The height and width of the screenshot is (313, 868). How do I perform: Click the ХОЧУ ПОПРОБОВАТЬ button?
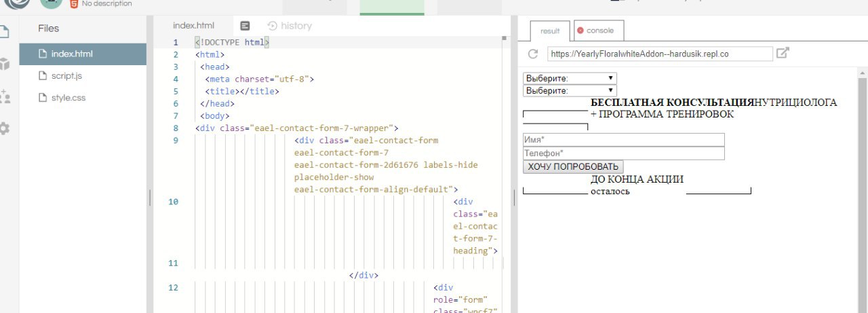coord(573,167)
